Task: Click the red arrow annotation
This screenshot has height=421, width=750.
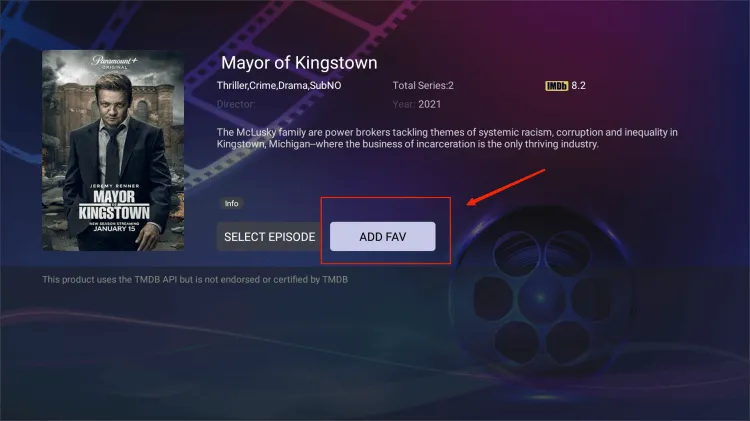Action: point(506,187)
